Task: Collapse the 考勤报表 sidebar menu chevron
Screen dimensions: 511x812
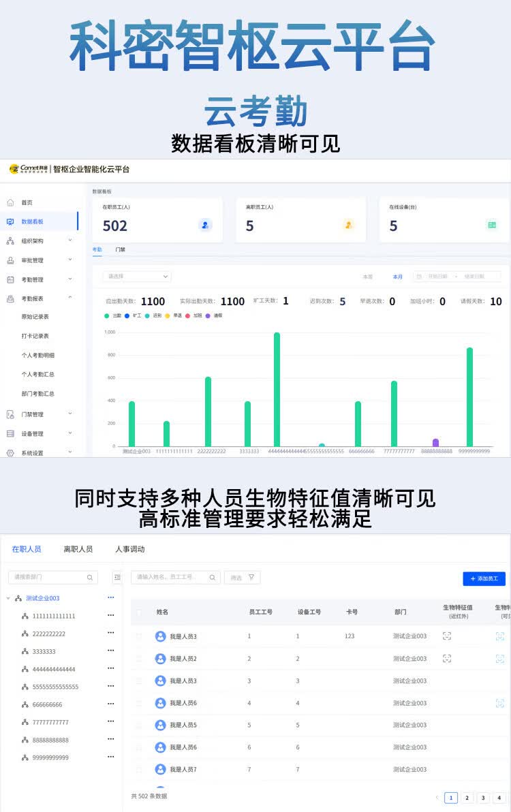Action: 70,298
